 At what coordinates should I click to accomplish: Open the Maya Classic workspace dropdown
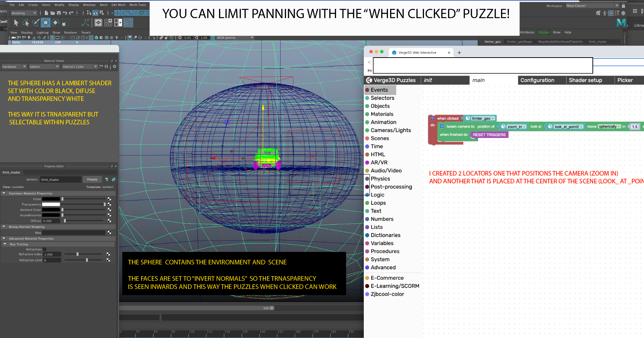click(592, 6)
